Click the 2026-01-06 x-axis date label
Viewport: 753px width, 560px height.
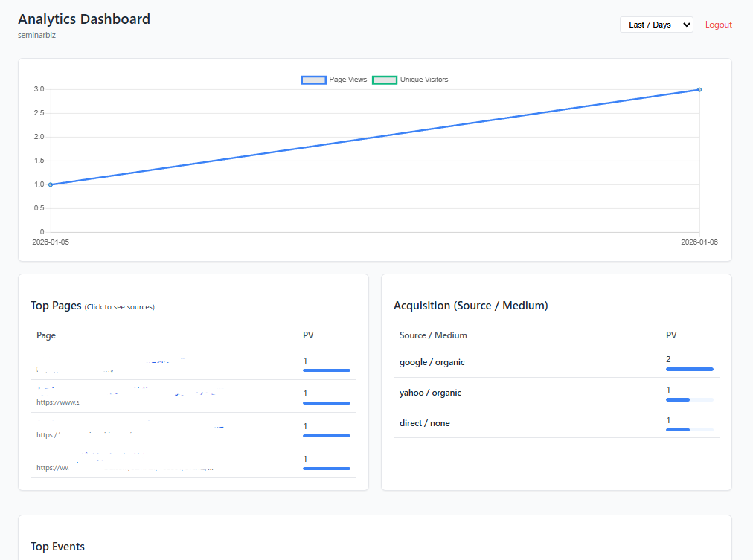coord(699,242)
